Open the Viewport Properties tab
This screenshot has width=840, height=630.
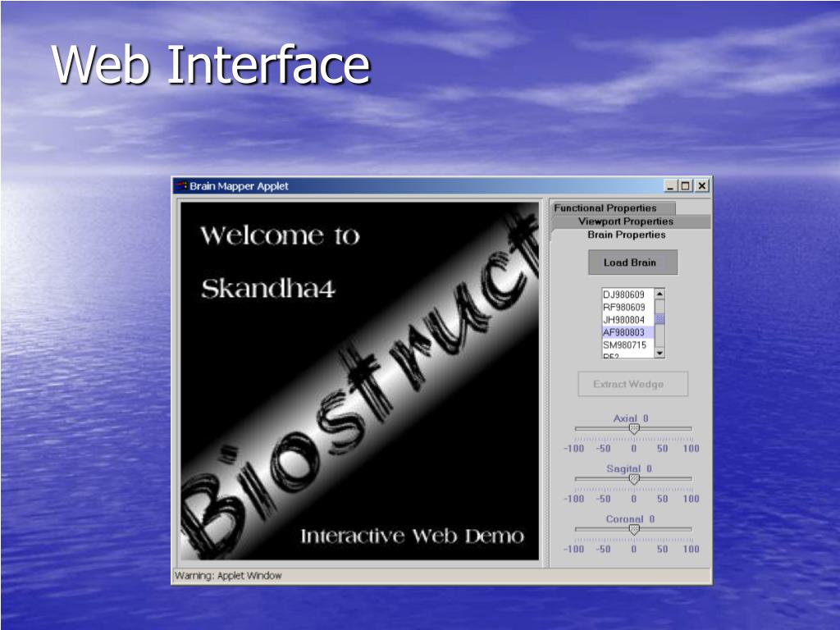pyautogui.click(x=630, y=221)
